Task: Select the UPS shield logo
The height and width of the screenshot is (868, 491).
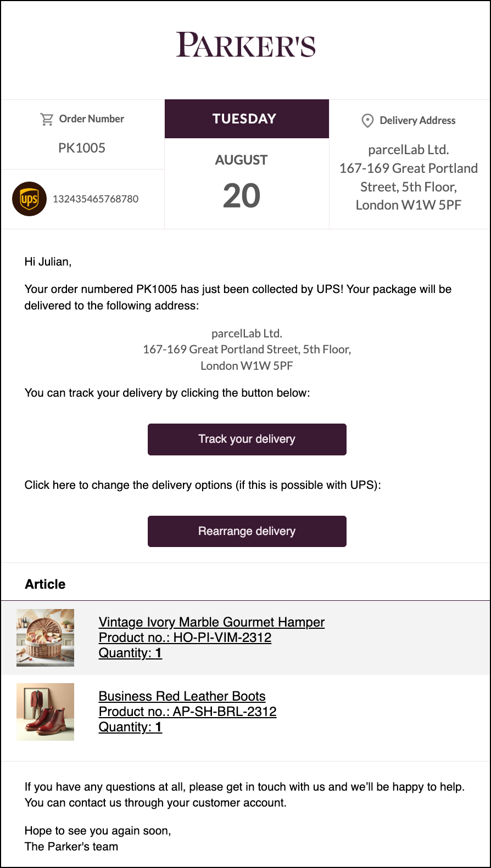Action: coord(29,199)
